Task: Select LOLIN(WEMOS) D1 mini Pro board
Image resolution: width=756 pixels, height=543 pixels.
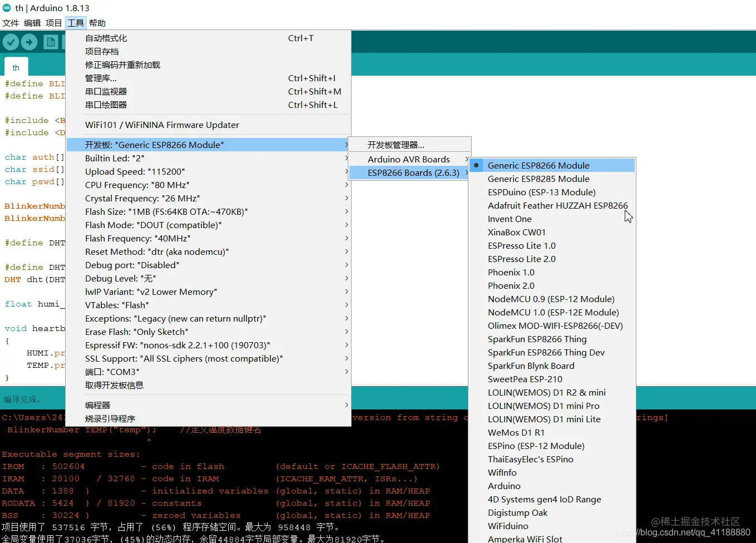Action: click(552, 406)
